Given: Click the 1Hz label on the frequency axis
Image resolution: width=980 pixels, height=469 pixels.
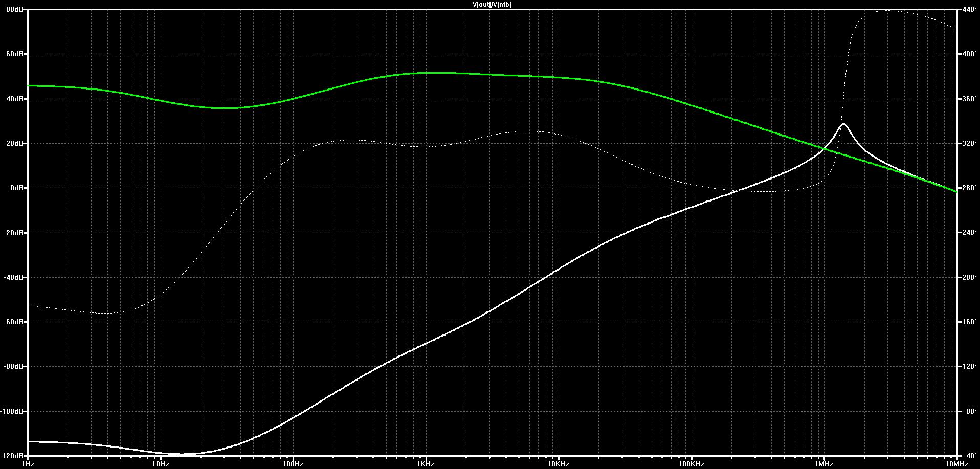Looking at the screenshot, I should 28,464.
